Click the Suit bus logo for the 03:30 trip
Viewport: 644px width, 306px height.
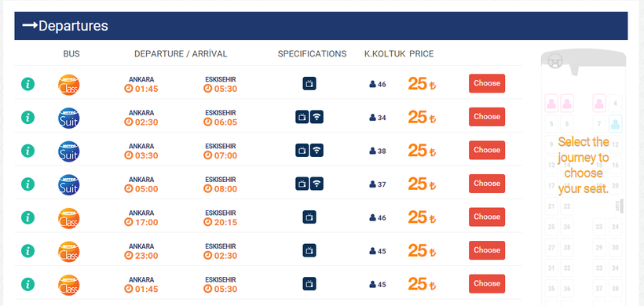pos(68,151)
